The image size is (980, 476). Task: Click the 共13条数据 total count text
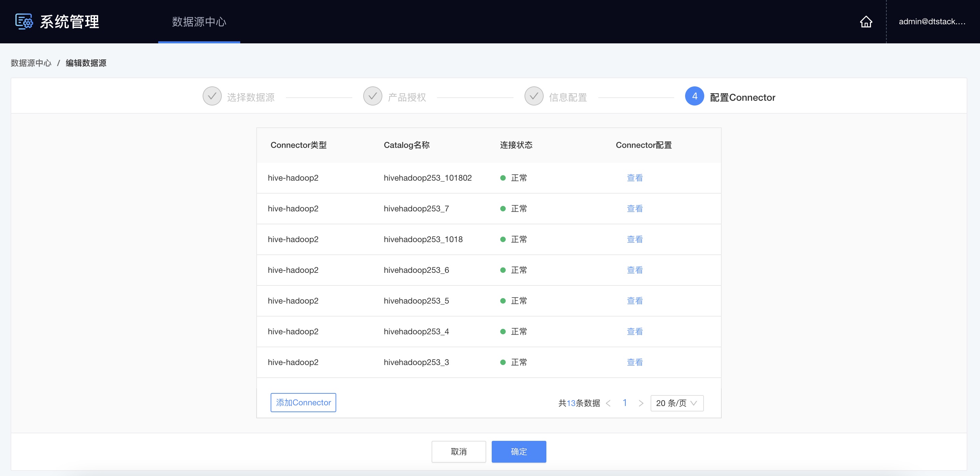coord(579,403)
